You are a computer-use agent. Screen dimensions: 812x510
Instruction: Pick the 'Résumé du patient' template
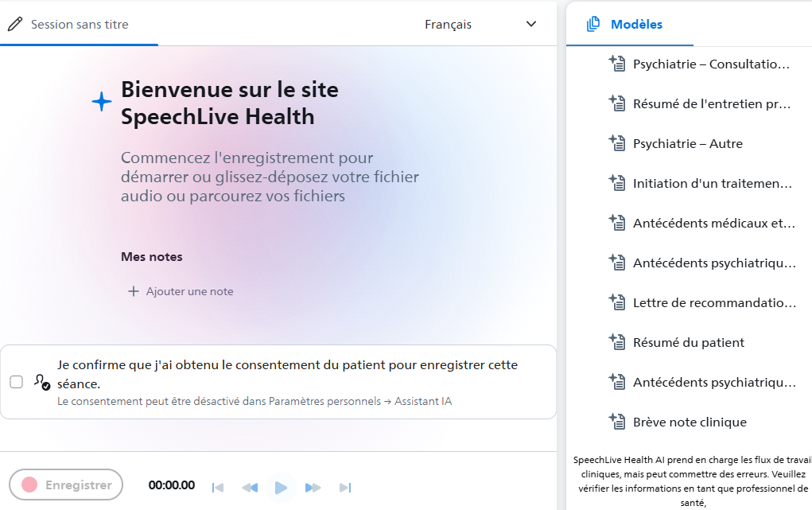(x=689, y=343)
